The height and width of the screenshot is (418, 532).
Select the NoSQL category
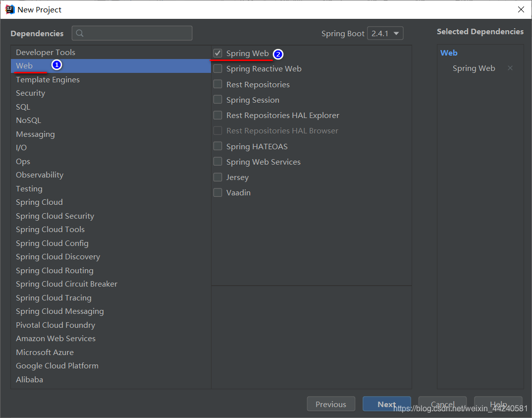111,120
